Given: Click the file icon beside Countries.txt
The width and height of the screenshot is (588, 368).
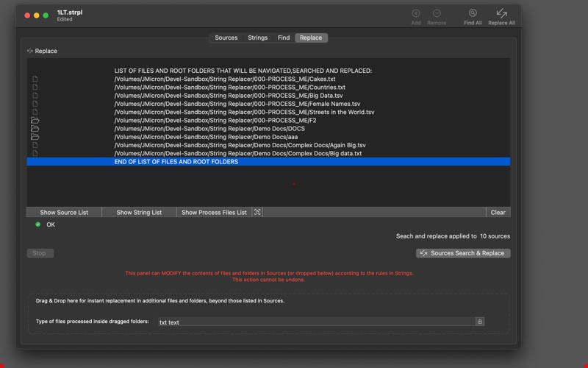Looking at the screenshot, I should 35,87.
